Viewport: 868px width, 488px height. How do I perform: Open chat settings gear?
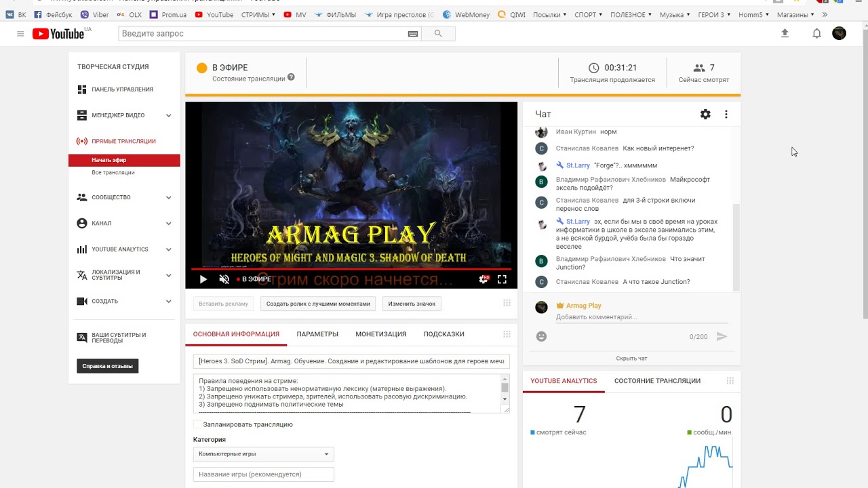(705, 115)
